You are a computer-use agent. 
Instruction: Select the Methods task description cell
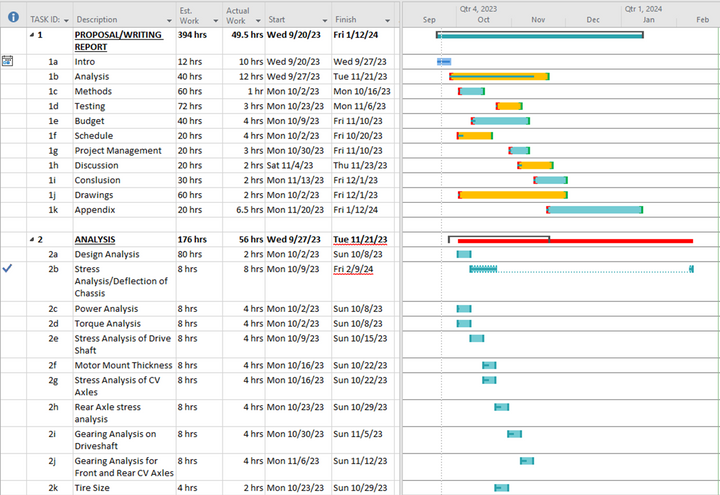(x=124, y=91)
